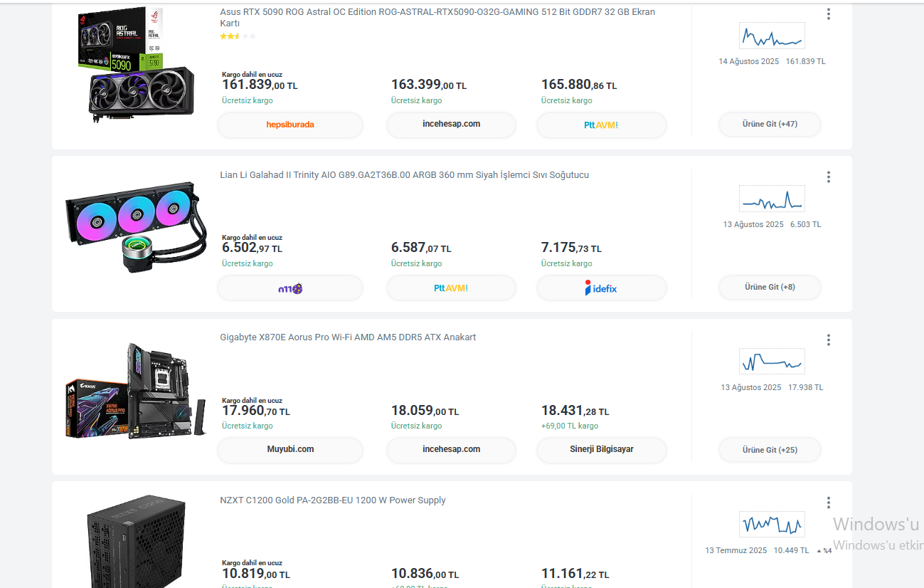This screenshot has height=588, width=924.
Task: Open PttAVM offer for Lian Li Galahad
Action: [x=451, y=288]
